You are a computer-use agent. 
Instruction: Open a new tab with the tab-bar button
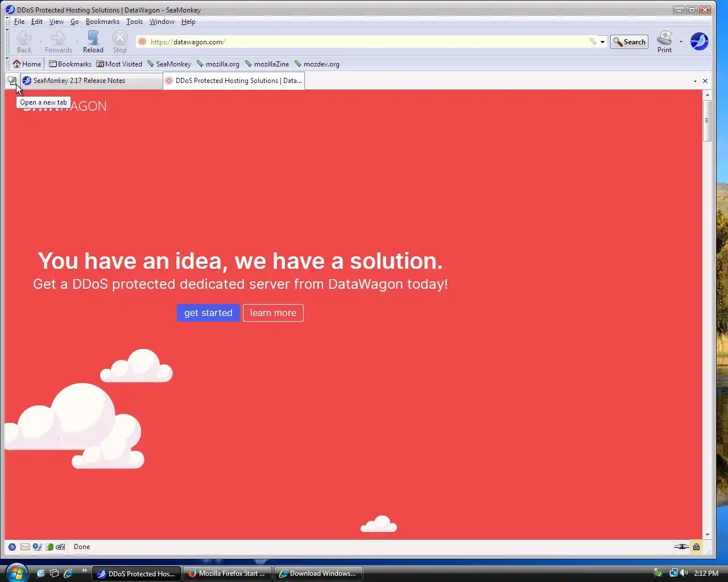(12, 81)
